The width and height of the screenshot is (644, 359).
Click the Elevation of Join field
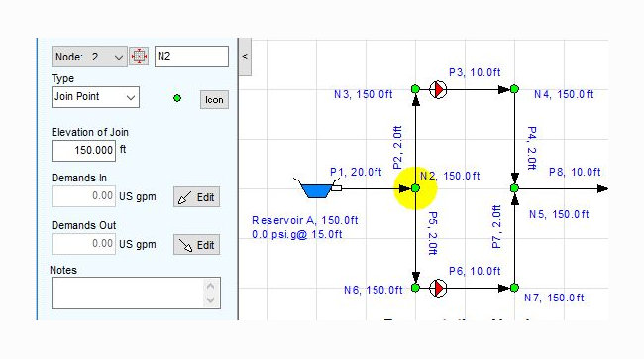coord(83,150)
